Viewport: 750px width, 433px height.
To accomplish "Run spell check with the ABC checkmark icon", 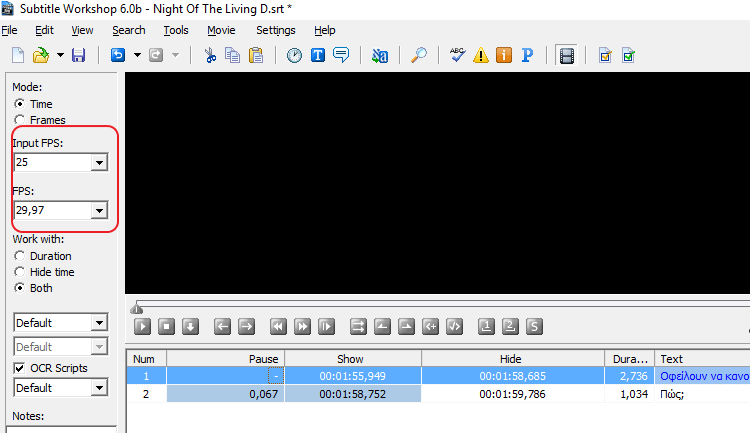I will pyautogui.click(x=457, y=56).
